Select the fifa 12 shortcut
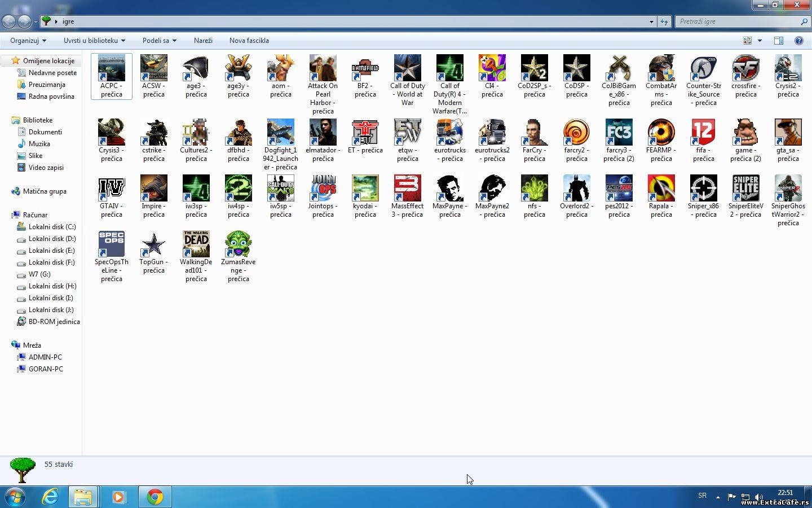 704,141
